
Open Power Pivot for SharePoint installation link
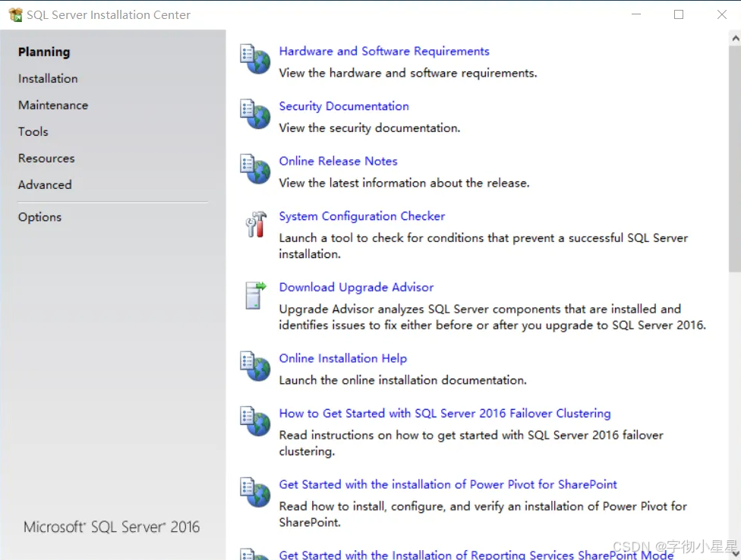click(448, 484)
